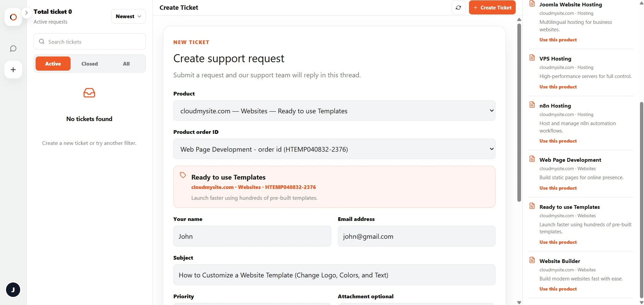
Task: Use this product under Website Builder
Action: [558, 289]
